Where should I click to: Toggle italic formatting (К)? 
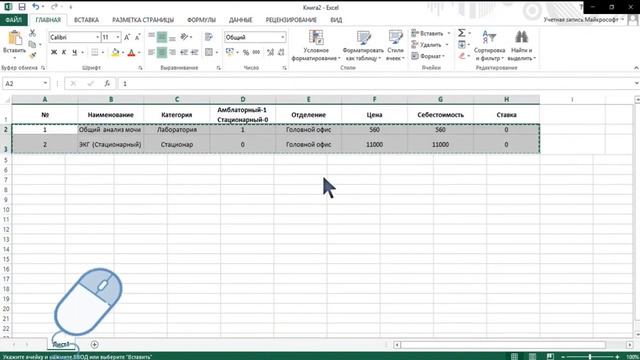(x=64, y=52)
